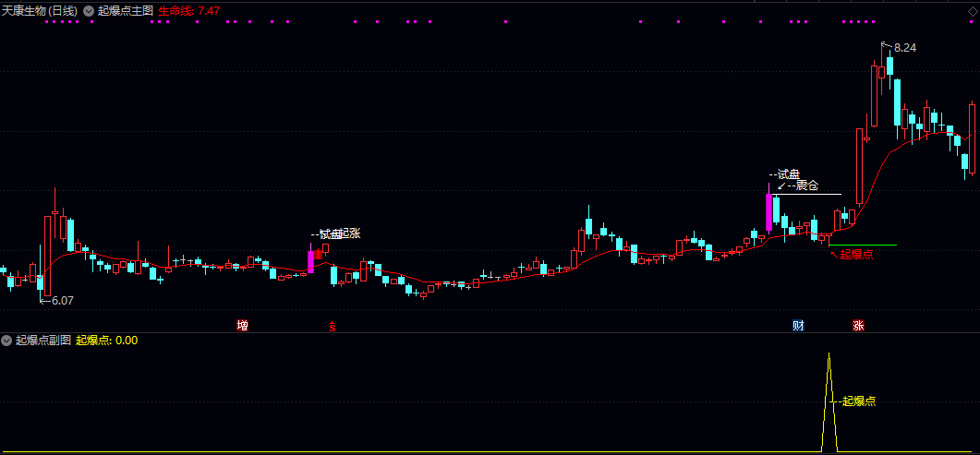Expand the 起爆点主图 indicator dropdown arrow

tap(89, 10)
